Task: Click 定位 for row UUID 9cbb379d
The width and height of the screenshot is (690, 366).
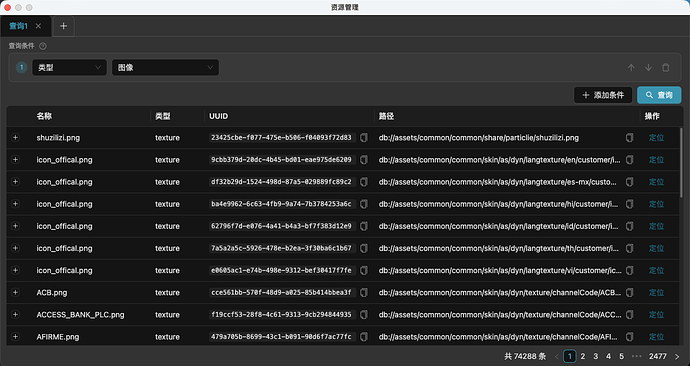Action: 656,160
